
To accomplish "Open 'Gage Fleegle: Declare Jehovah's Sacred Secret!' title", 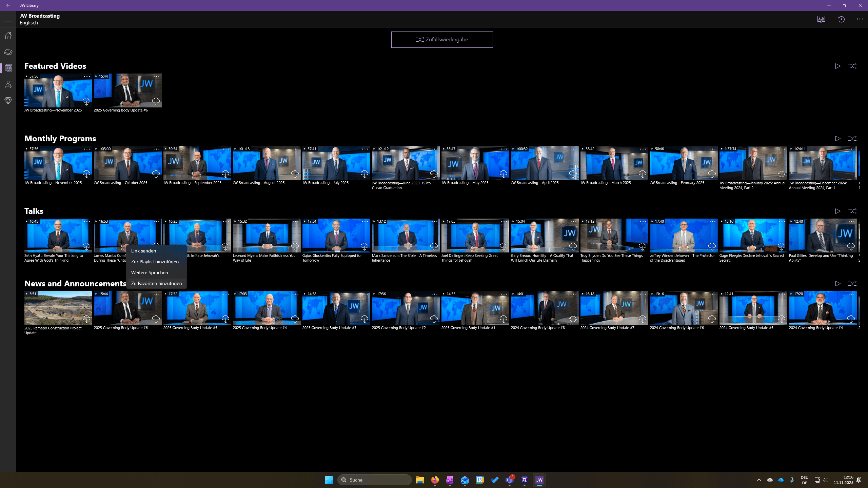I will pyautogui.click(x=752, y=258).
